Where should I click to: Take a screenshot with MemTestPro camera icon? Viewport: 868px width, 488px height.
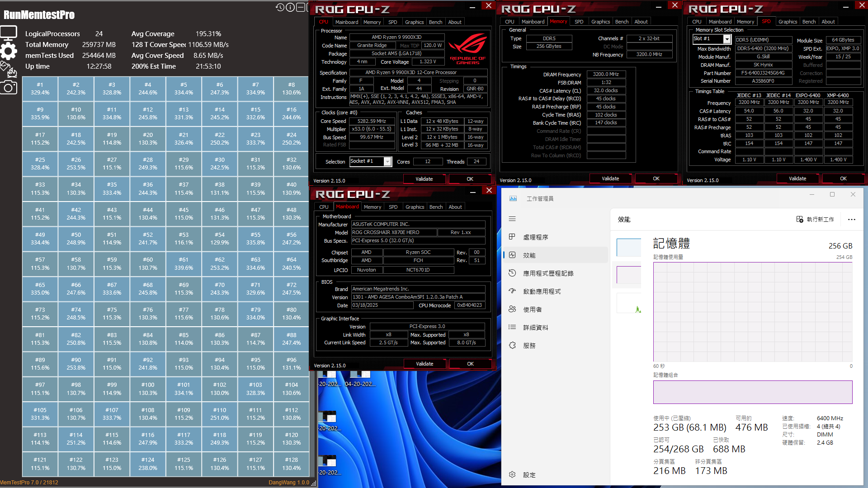coord(8,87)
